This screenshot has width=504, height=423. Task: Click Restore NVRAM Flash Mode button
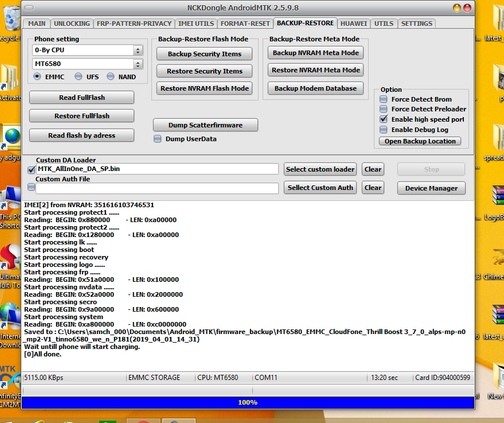click(x=205, y=88)
